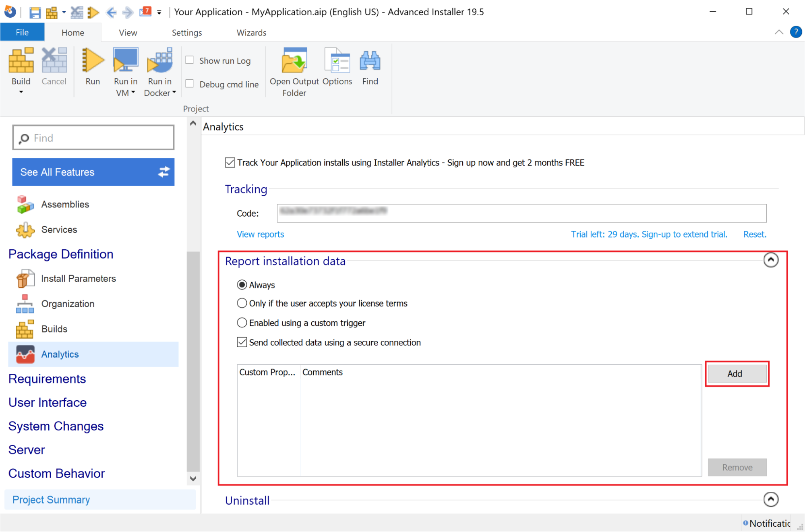This screenshot has width=805, height=532.
Task: Switch to the View ribbon tab
Action: [128, 32]
